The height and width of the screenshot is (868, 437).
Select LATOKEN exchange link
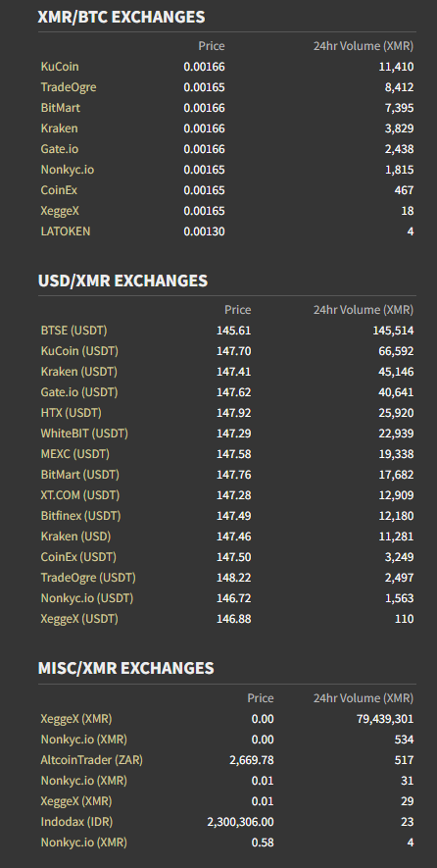66,231
